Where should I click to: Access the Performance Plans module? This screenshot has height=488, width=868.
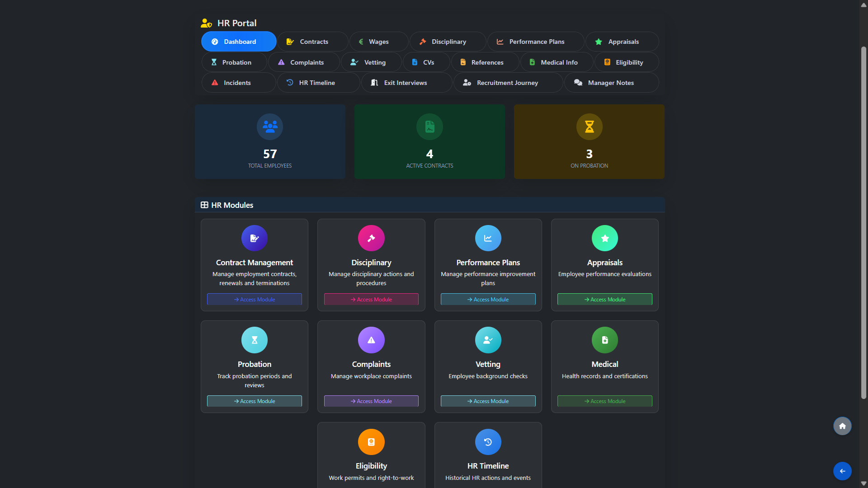point(488,299)
